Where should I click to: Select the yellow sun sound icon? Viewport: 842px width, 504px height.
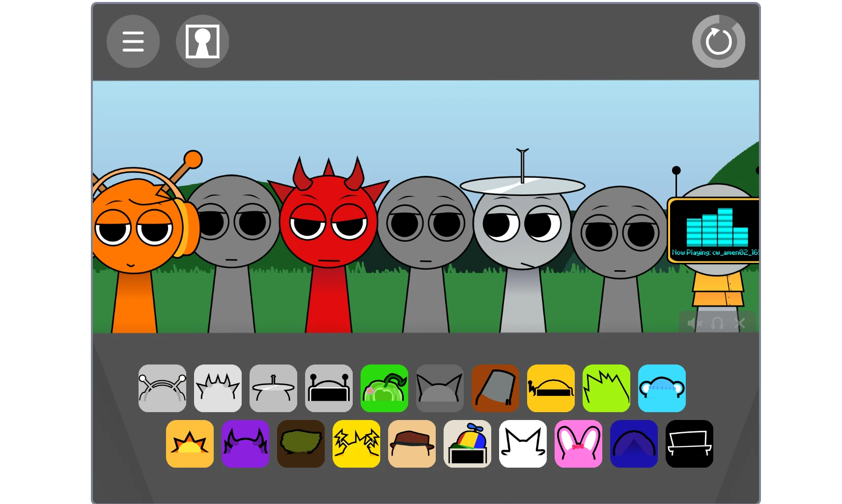tap(190, 444)
